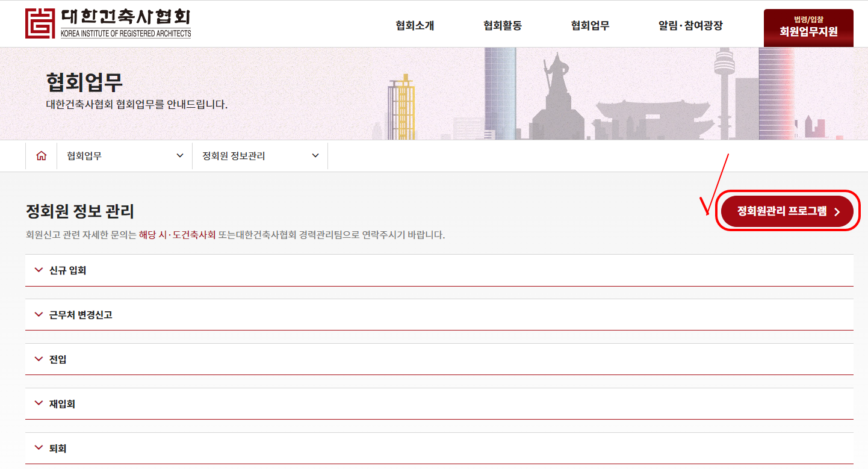Click the KIRA association logo
The width and height of the screenshot is (868, 469).
(x=108, y=23)
